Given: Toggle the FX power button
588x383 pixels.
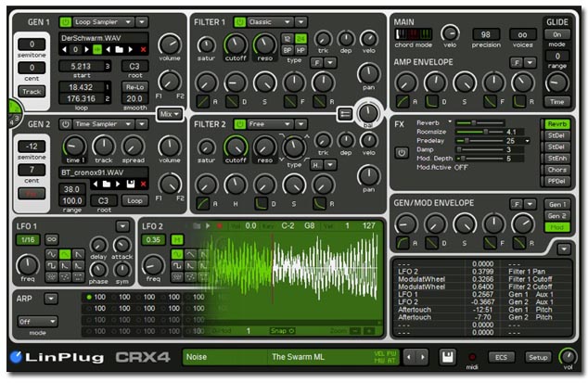Looking at the screenshot, I should click(402, 153).
